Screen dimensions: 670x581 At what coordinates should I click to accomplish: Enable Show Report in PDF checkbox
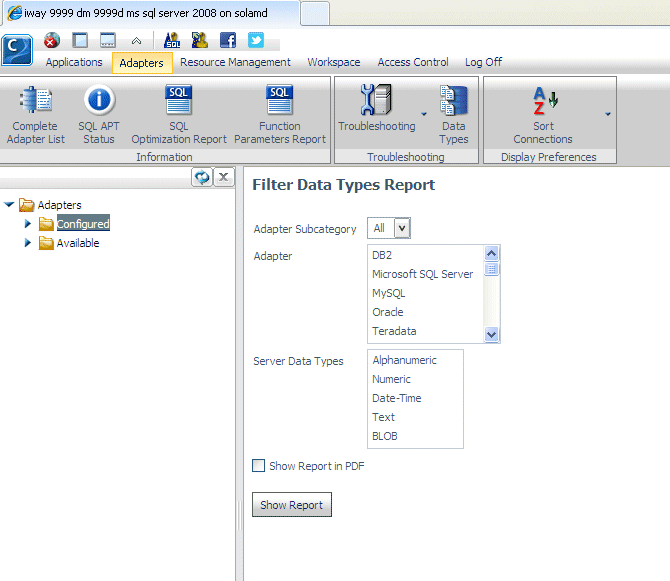pyautogui.click(x=259, y=466)
